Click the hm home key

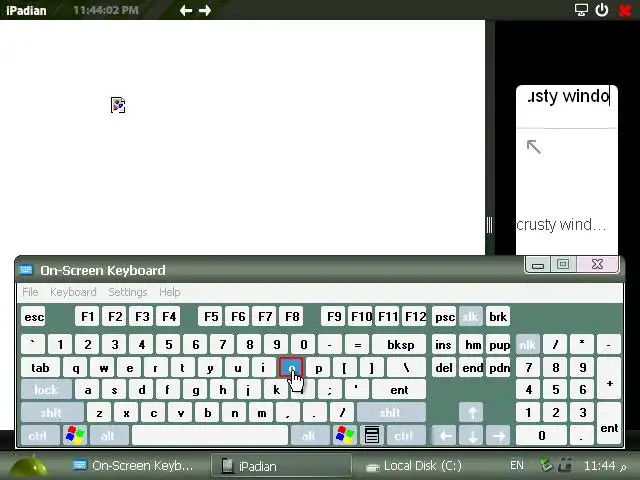point(473,345)
